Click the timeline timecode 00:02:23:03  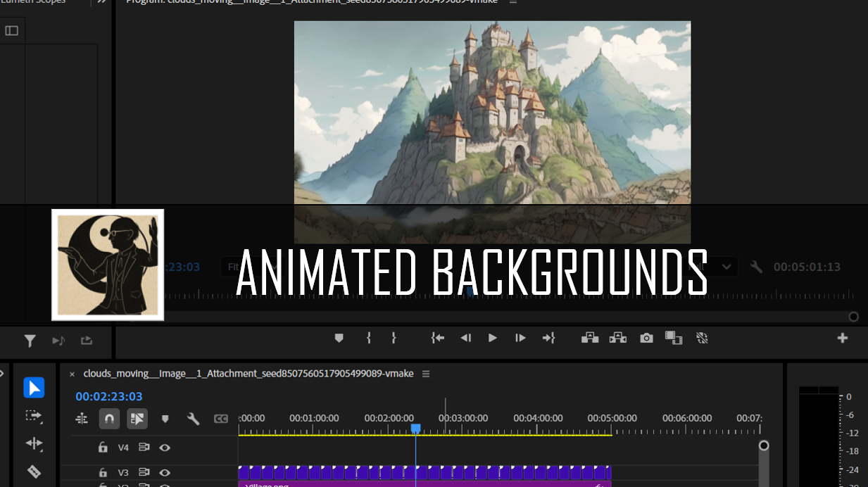109,397
